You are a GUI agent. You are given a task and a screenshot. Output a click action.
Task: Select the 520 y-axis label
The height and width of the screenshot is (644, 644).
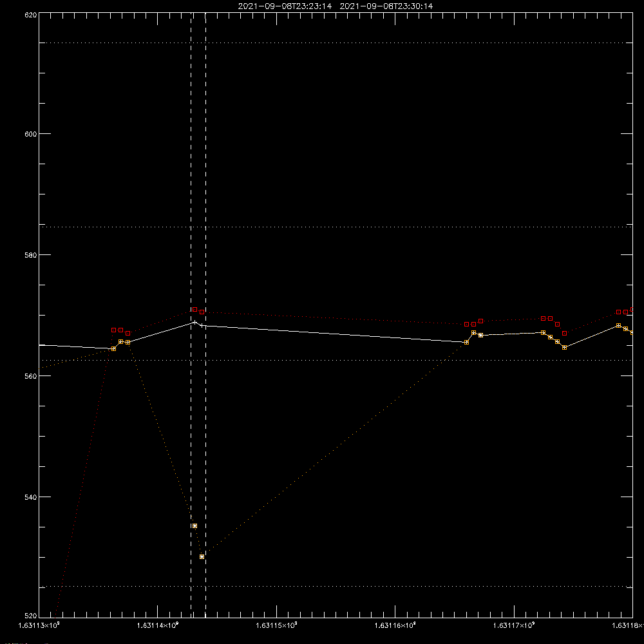point(31,616)
